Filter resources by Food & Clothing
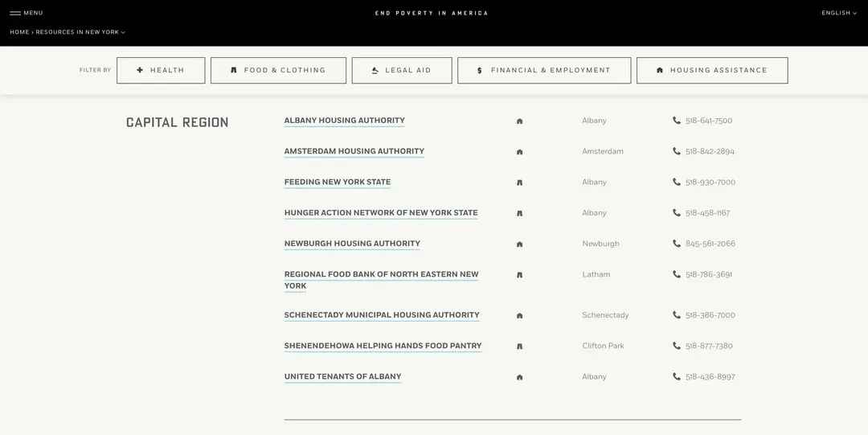 (x=278, y=71)
